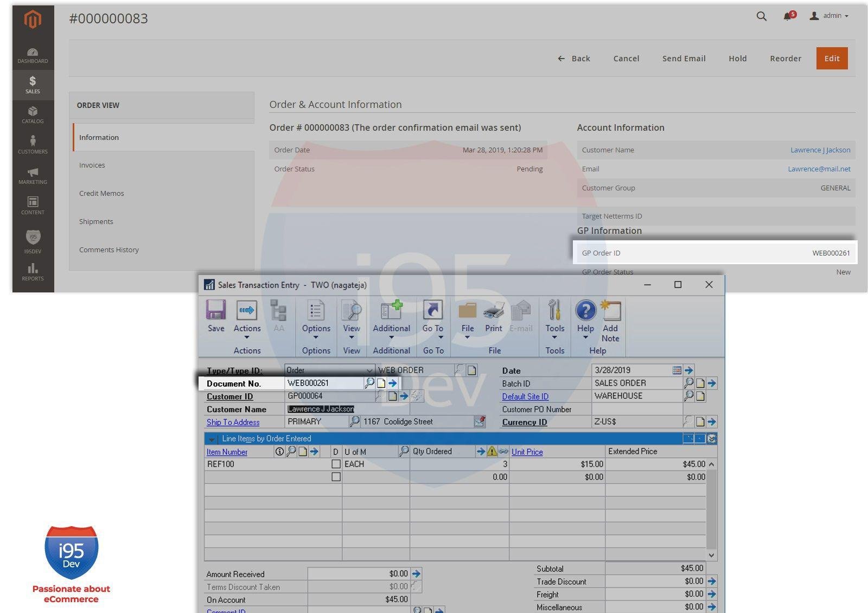Open the Additional toolbar icon
Image resolution: width=868 pixels, height=613 pixels.
[x=391, y=311]
